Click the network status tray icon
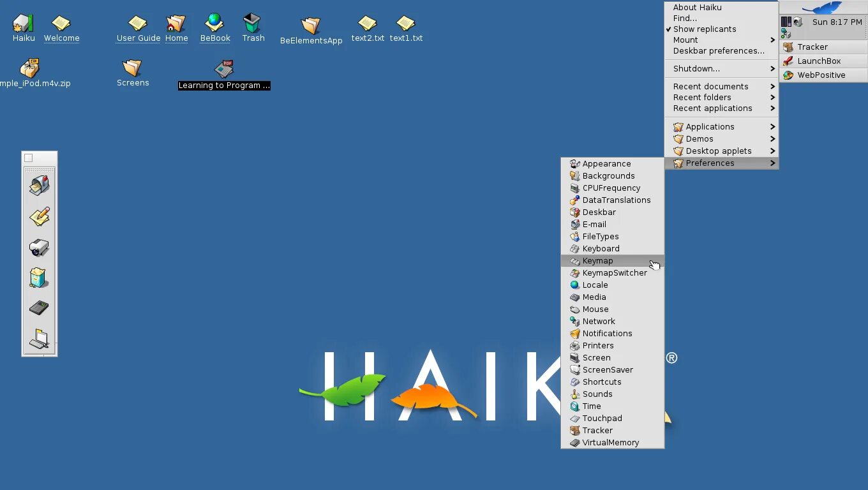This screenshot has height=490, width=868. pos(786,34)
